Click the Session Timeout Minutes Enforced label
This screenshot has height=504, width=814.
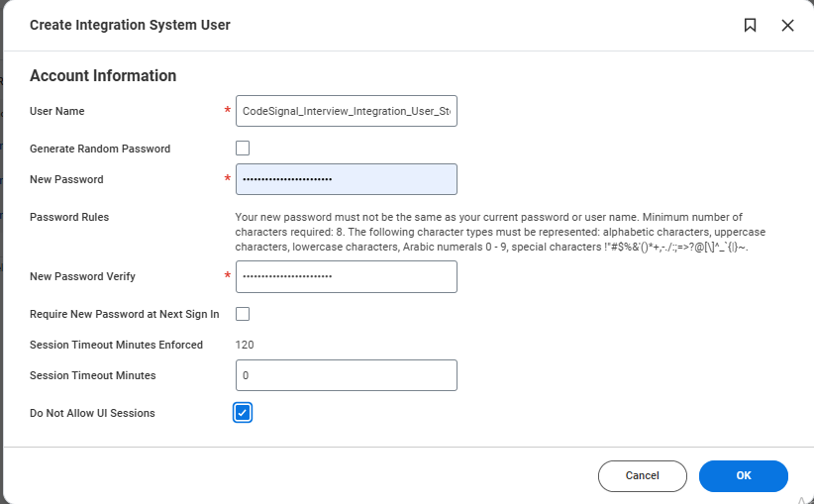pos(116,345)
